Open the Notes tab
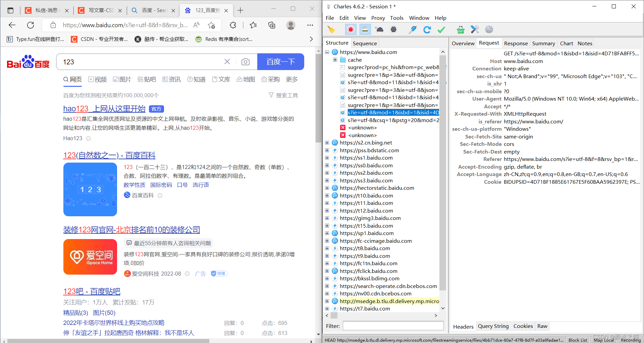The height and width of the screenshot is (343, 644). coord(585,43)
